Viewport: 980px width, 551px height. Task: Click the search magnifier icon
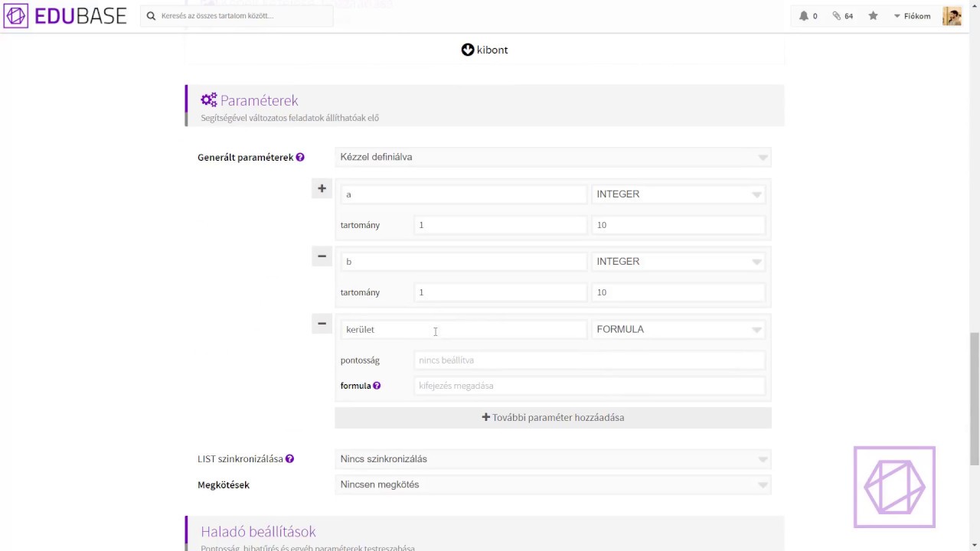tap(151, 16)
